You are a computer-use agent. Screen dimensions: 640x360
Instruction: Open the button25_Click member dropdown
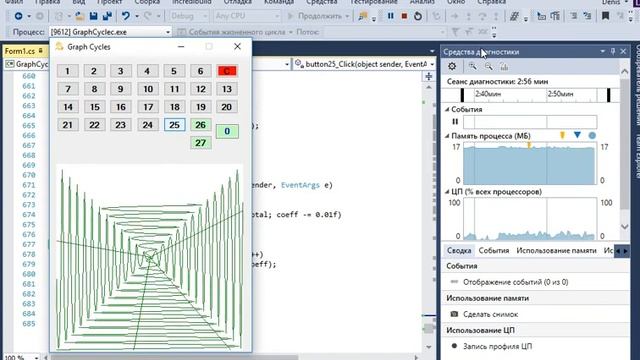click(432, 64)
